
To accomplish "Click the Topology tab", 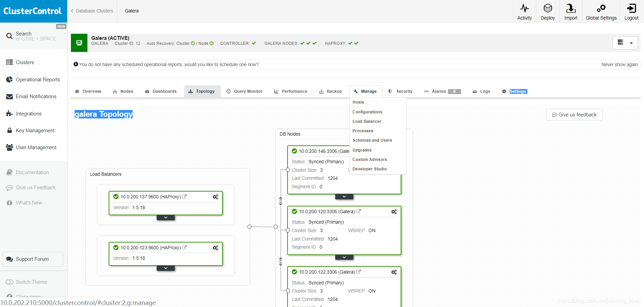I will (x=202, y=91).
